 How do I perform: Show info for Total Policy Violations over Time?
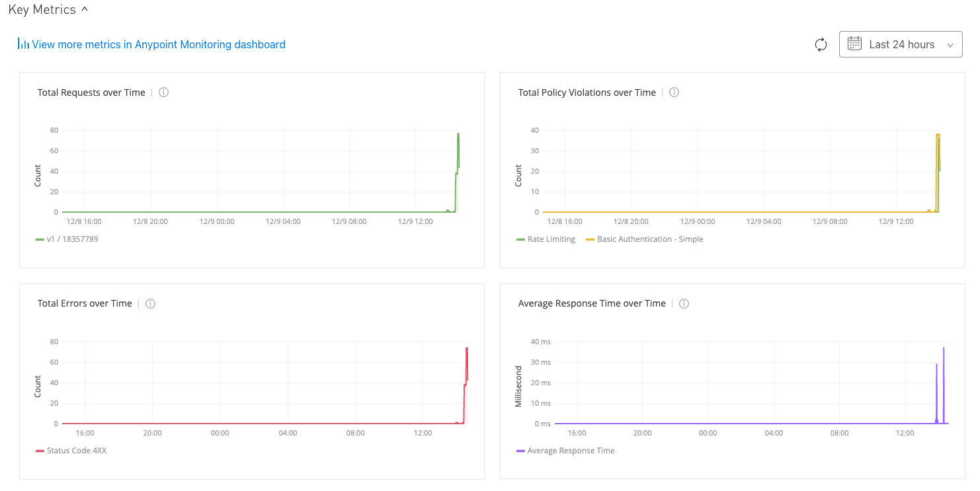[674, 93]
